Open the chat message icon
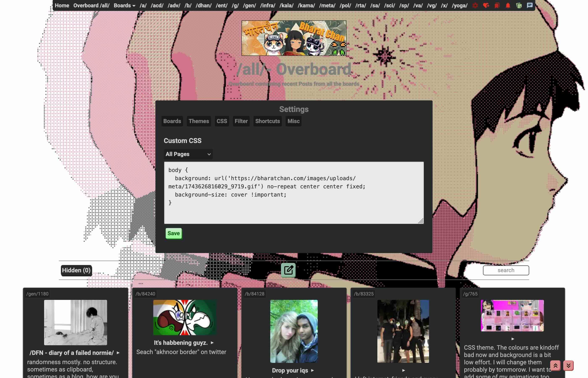The width and height of the screenshot is (588, 378). coord(530,5)
